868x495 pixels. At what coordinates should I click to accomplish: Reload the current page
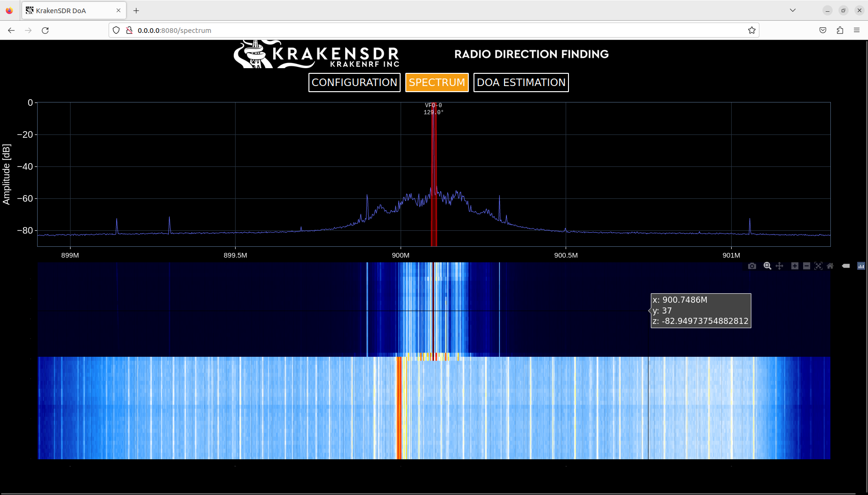(45, 31)
